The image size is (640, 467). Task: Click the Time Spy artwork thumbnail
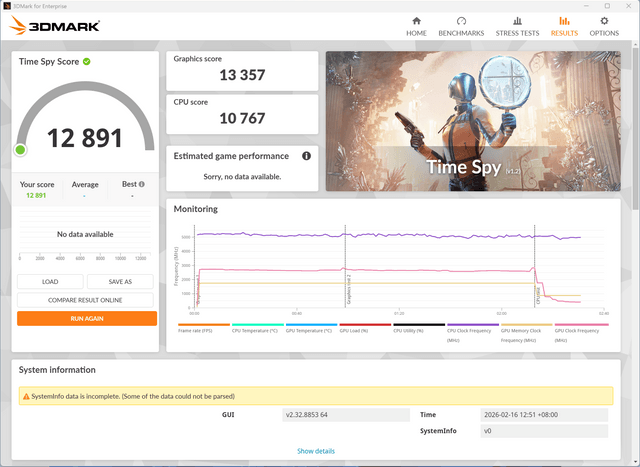[x=473, y=121]
